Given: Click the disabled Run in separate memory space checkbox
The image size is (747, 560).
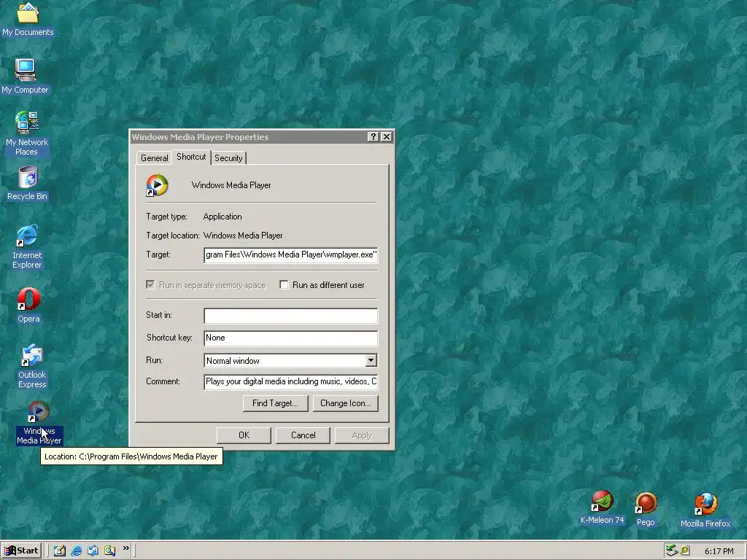Looking at the screenshot, I should (150, 285).
